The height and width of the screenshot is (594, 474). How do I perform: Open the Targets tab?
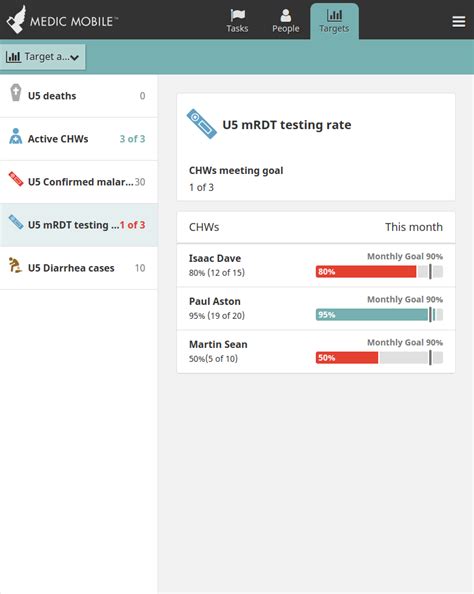(334, 21)
